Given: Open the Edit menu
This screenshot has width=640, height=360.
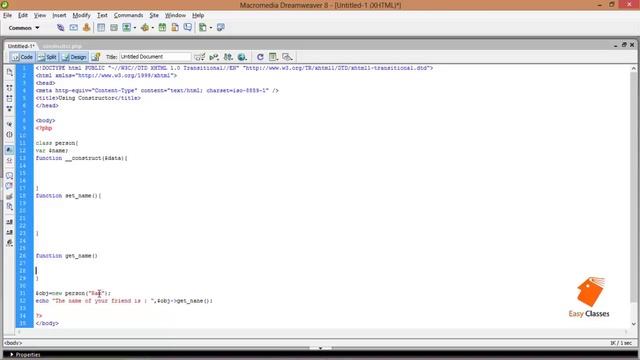Looking at the screenshot, I should tap(23, 15).
